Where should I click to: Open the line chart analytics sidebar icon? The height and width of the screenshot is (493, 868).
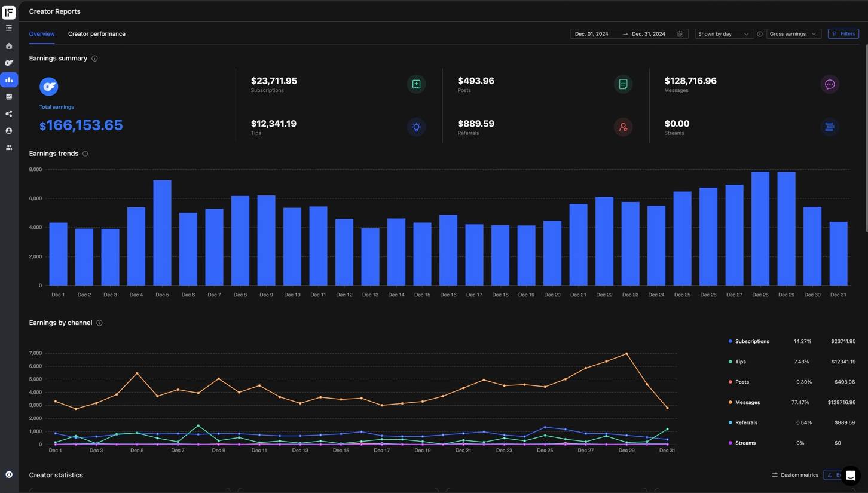click(9, 96)
